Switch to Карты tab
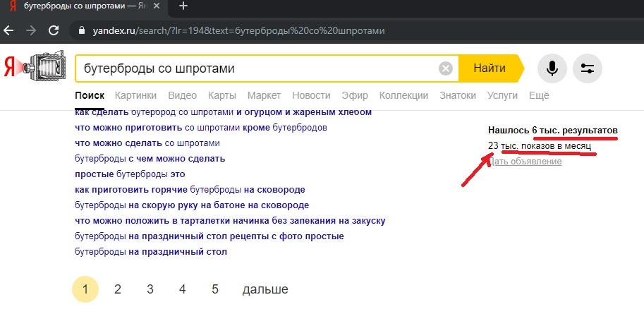The height and width of the screenshot is (326, 644). 221,95
